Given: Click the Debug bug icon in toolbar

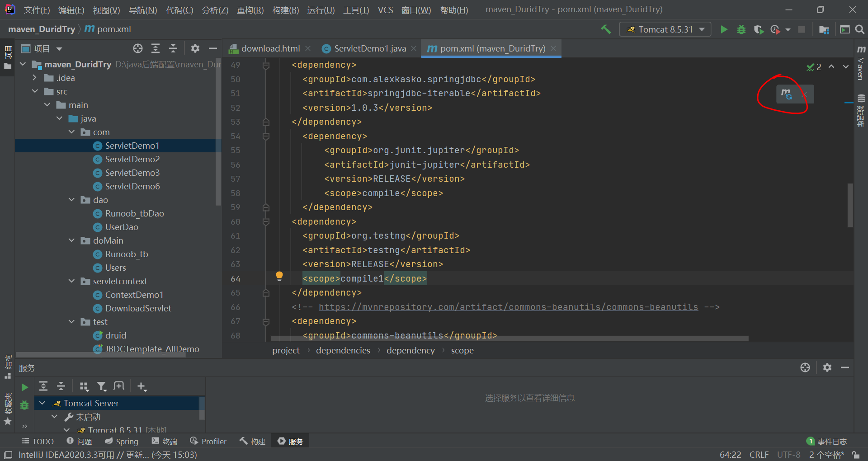Looking at the screenshot, I should 741,30.
